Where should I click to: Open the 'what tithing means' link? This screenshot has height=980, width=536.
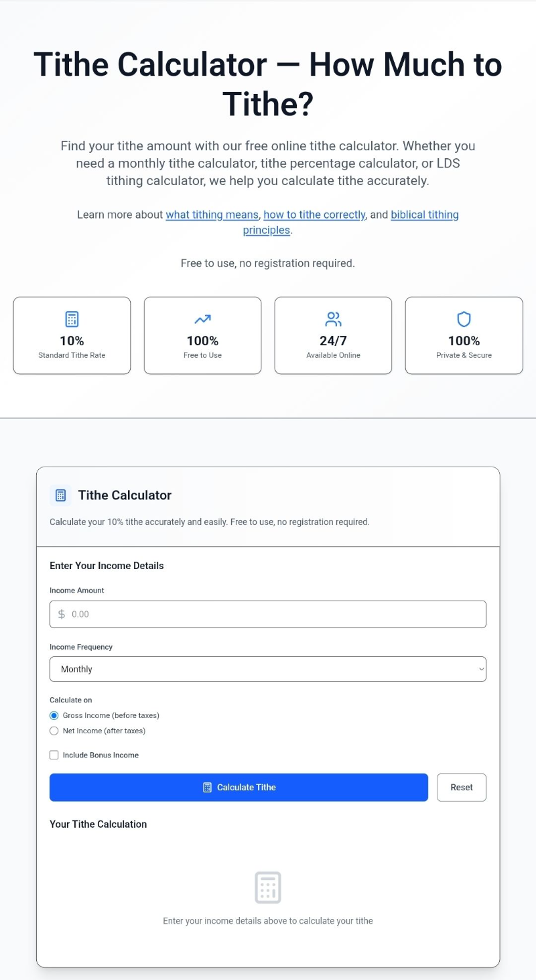(212, 215)
